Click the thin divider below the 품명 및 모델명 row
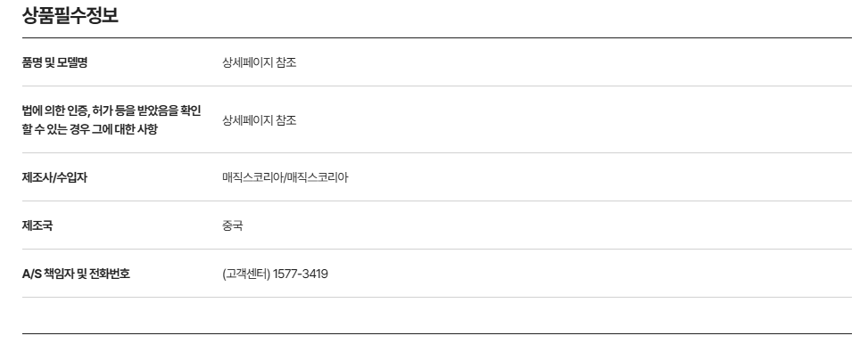868x344 pixels. (x=437, y=86)
